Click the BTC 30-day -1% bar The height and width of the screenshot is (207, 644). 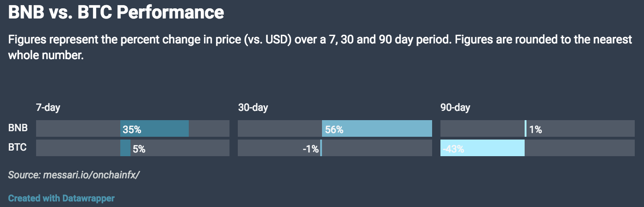pyautogui.click(x=321, y=148)
